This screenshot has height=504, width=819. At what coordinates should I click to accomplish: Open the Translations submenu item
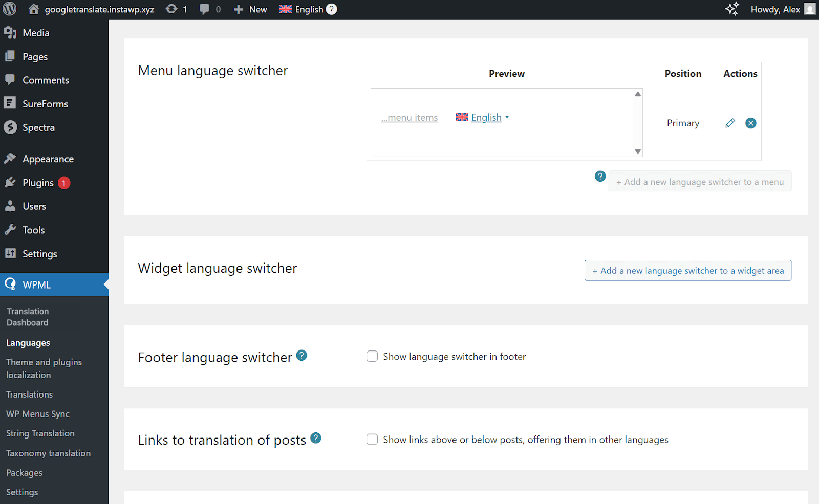pyautogui.click(x=30, y=395)
